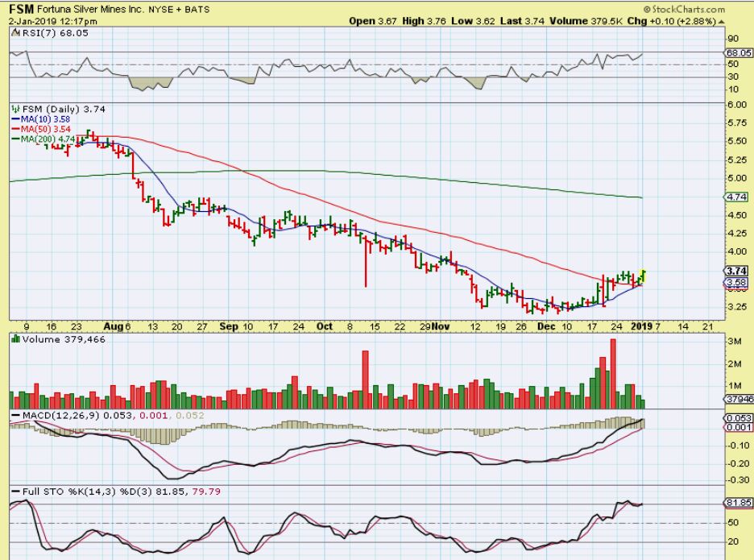
Task: Click the MACD 0.001 signal tag on right axis
Action: click(739, 427)
